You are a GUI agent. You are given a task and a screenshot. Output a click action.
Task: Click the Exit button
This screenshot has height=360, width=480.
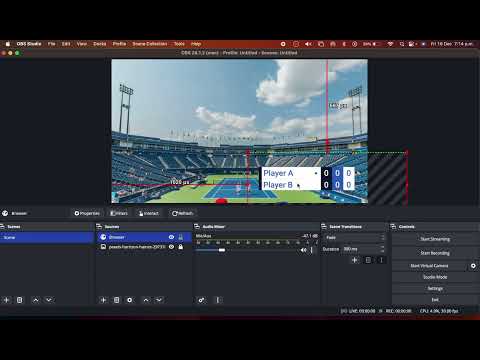tap(435, 300)
